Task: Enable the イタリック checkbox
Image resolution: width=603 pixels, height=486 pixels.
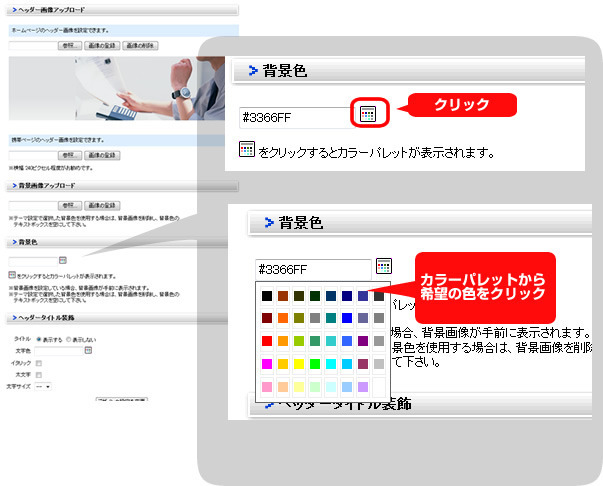Action: coord(39,362)
